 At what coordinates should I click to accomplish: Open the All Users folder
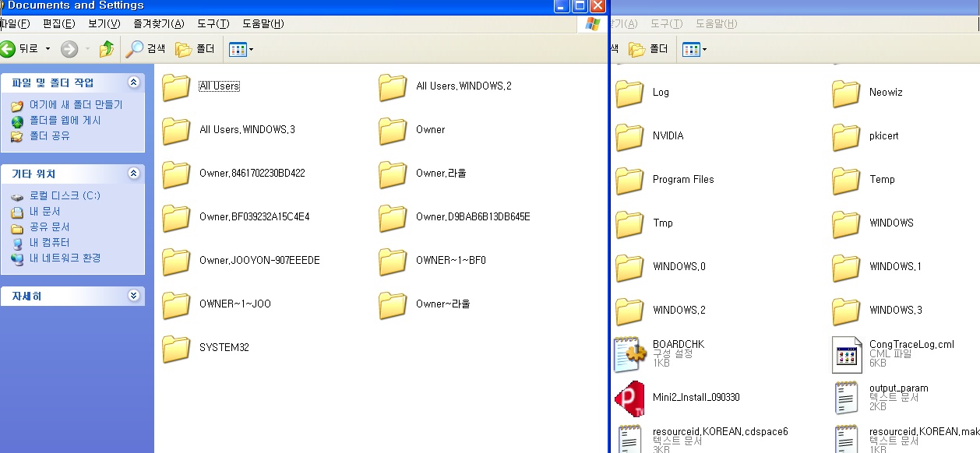[x=176, y=86]
